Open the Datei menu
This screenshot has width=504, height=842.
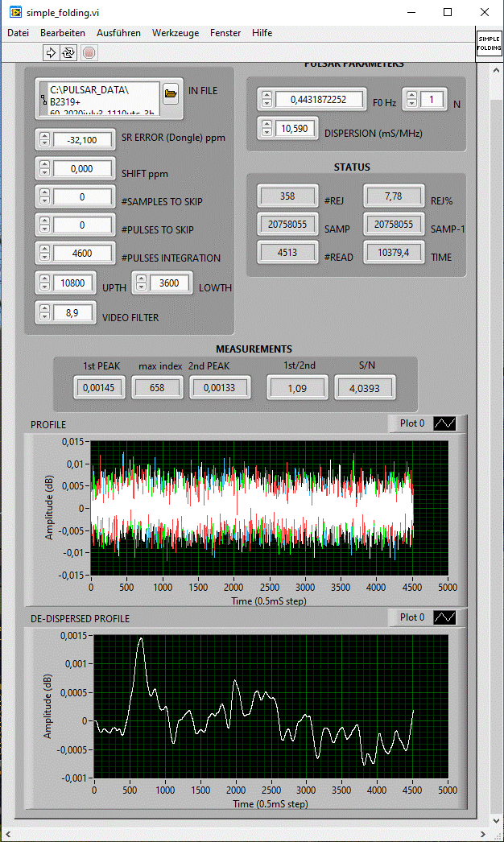19,33
